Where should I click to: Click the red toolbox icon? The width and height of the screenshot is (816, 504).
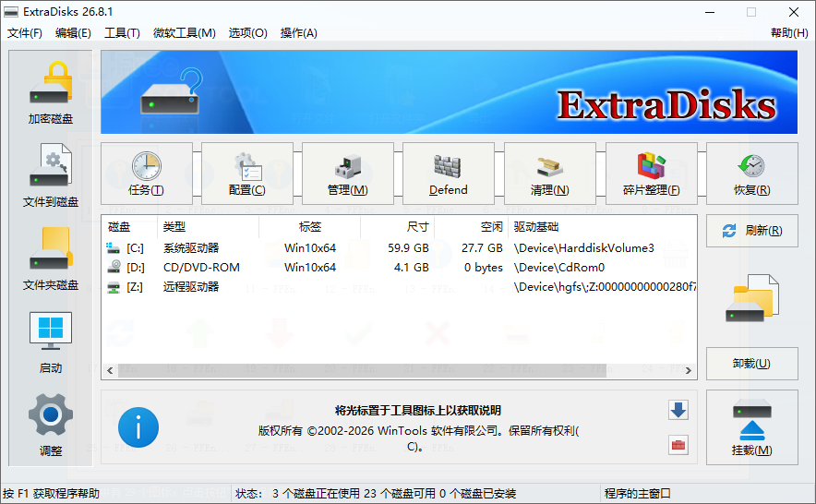pos(678,445)
